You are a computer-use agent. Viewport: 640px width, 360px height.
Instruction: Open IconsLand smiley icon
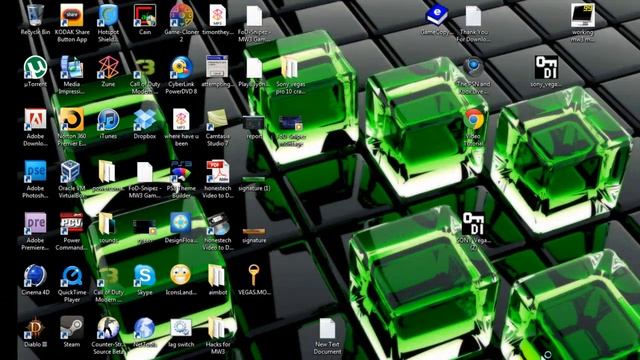tap(181, 276)
